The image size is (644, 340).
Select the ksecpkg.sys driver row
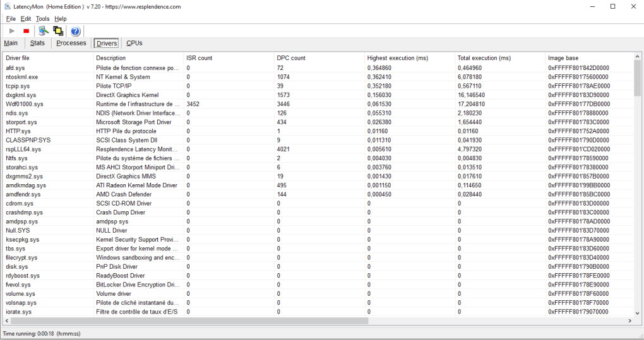pyautogui.click(x=318, y=240)
